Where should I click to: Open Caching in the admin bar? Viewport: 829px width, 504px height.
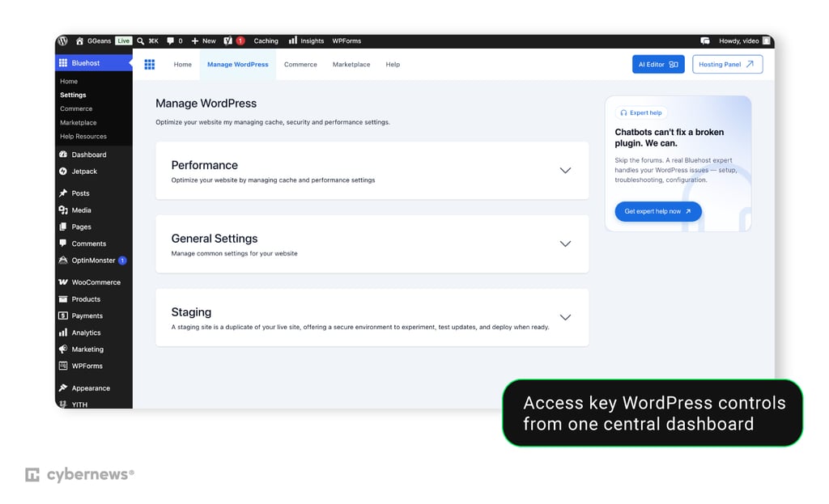click(266, 40)
